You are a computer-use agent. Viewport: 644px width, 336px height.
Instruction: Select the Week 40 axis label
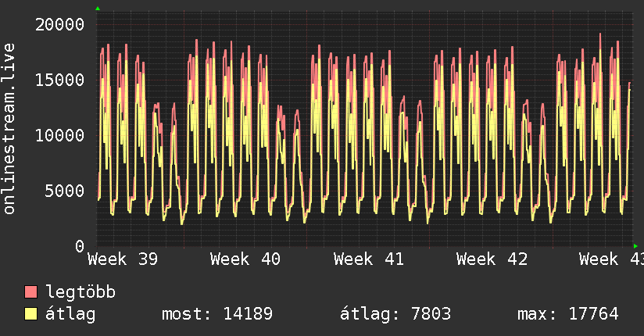pos(245,259)
